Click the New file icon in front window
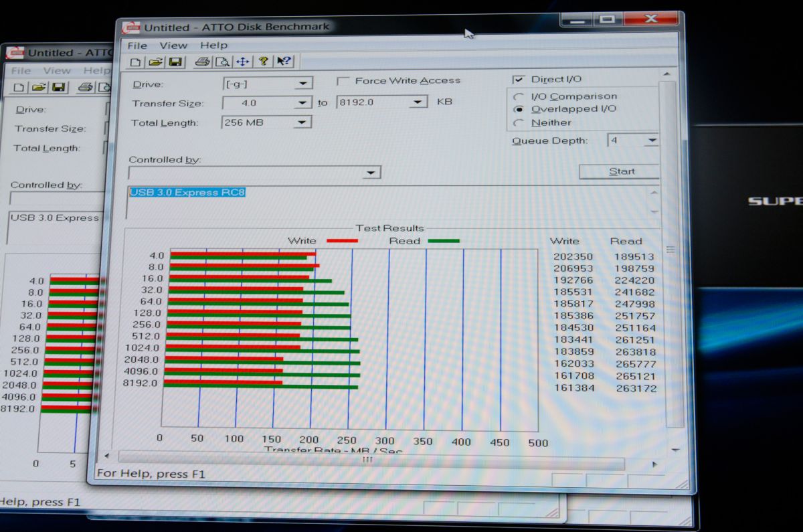Viewport: 803px width, 532px height. [136, 62]
